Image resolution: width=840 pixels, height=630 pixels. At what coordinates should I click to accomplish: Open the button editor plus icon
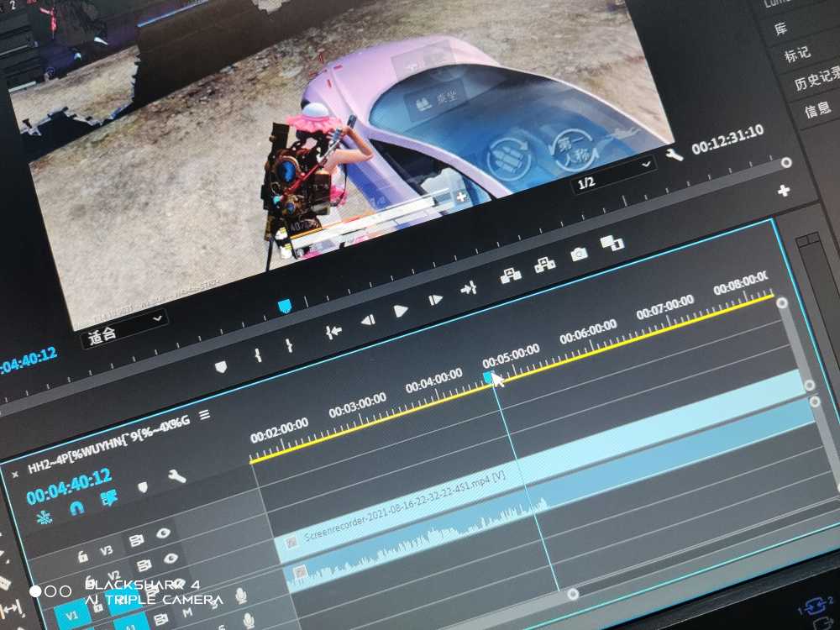click(783, 191)
